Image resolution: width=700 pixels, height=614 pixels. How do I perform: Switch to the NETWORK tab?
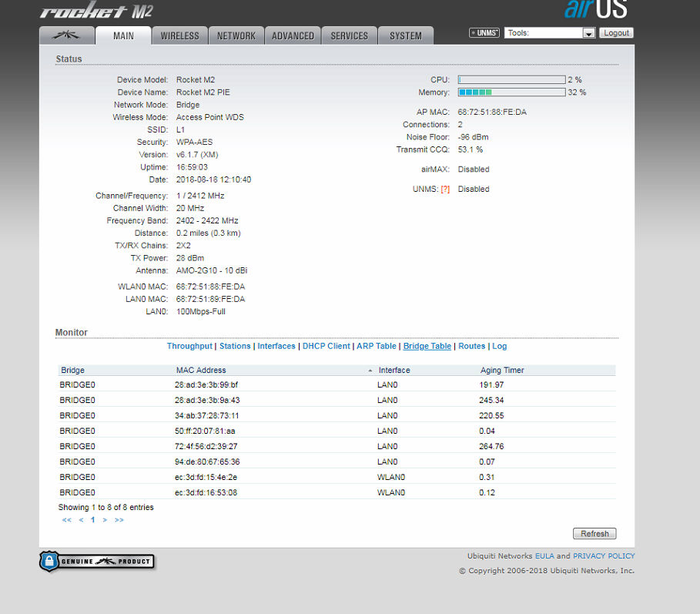236,35
